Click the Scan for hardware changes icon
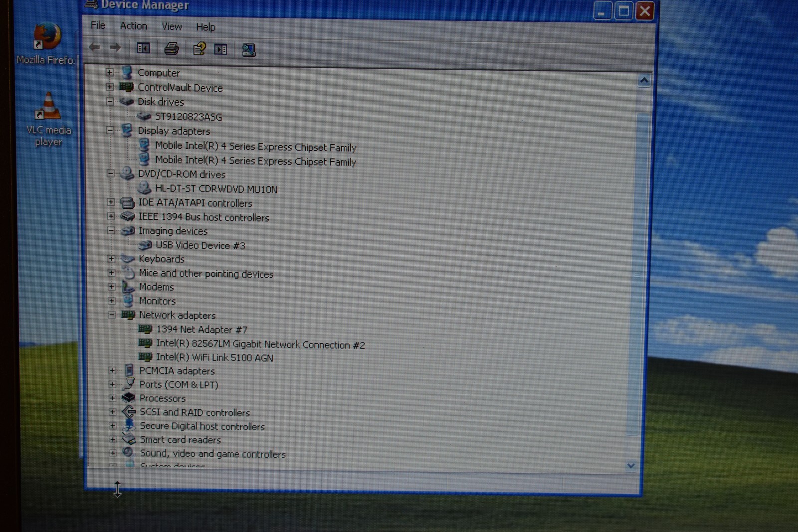 [248, 49]
